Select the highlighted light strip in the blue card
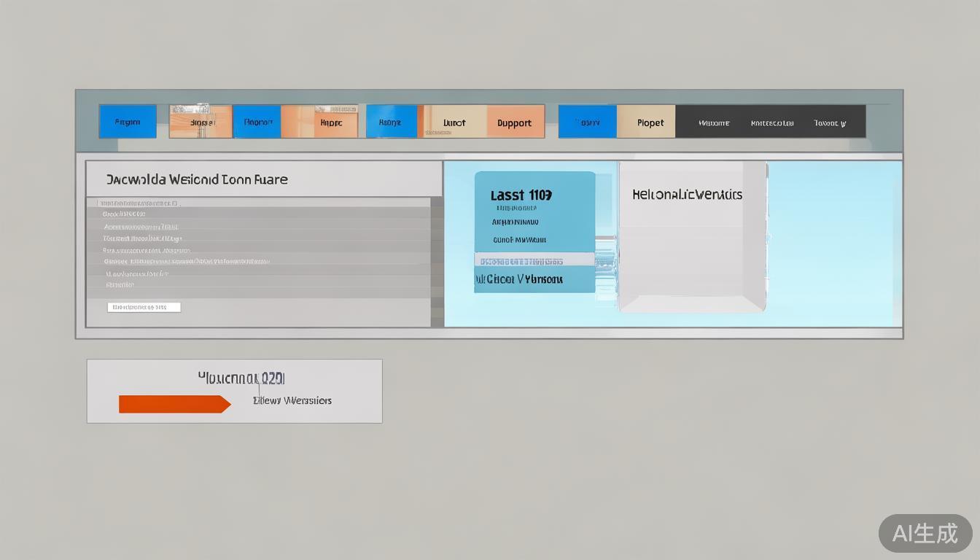Screen dimensions: 980x560 [534, 260]
